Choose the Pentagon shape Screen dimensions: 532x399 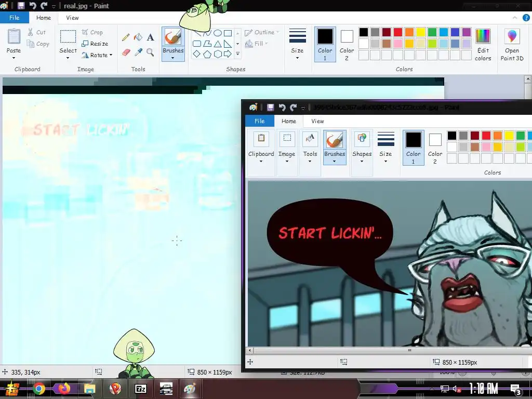[207, 54]
